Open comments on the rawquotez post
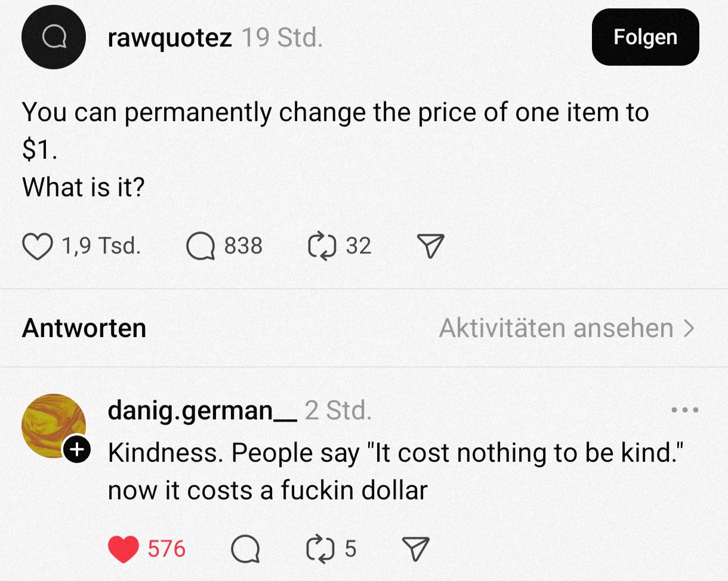 coord(200,246)
